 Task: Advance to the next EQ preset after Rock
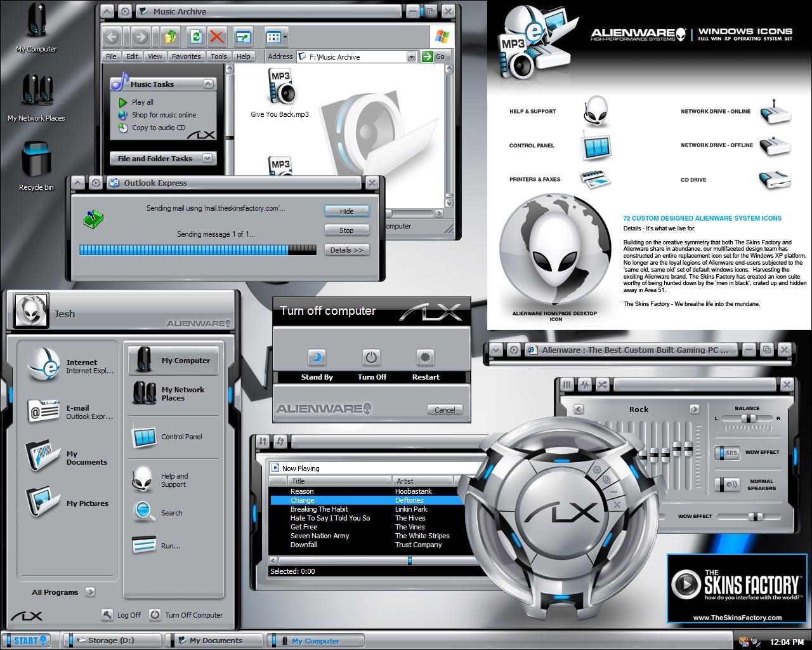point(696,409)
